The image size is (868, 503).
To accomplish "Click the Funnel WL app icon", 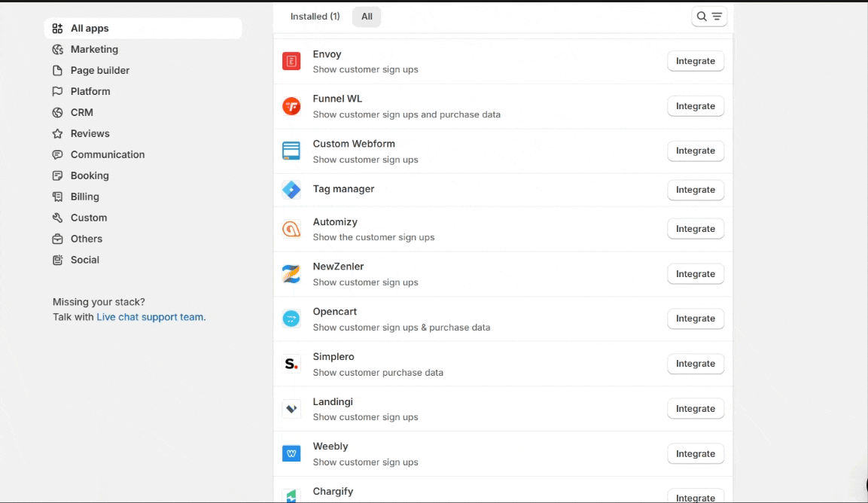I will click(x=291, y=106).
